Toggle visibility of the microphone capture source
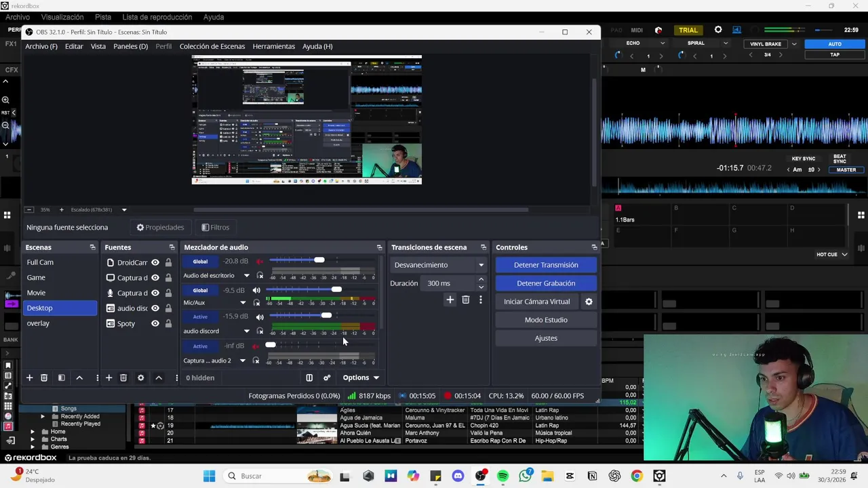 [155, 293]
